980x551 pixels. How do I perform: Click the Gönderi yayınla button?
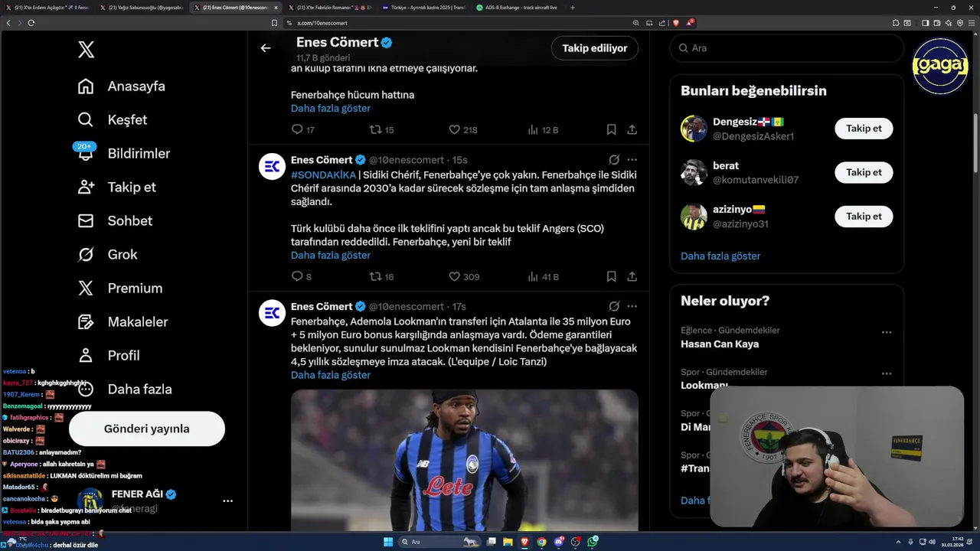coord(147,429)
